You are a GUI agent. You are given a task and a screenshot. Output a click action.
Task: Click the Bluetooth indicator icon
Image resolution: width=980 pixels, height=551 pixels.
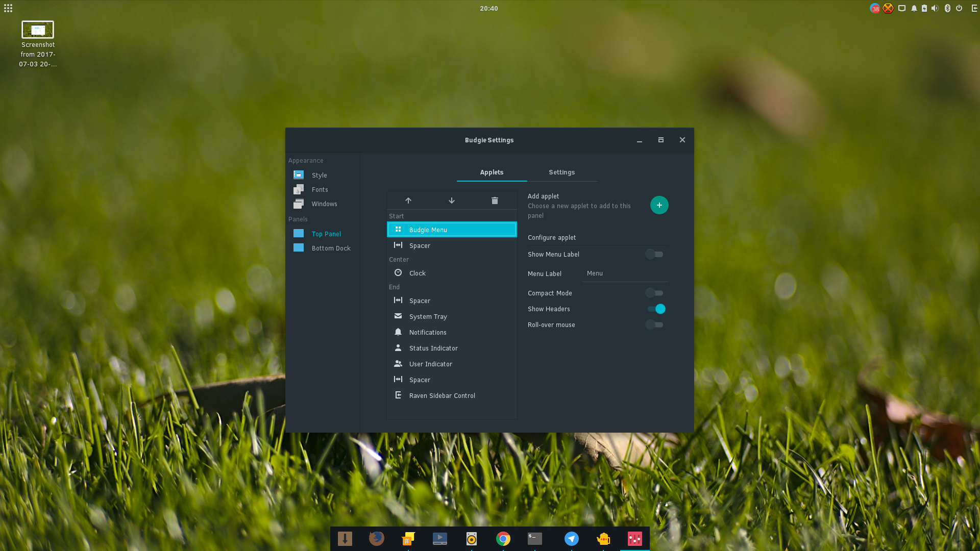coord(947,8)
